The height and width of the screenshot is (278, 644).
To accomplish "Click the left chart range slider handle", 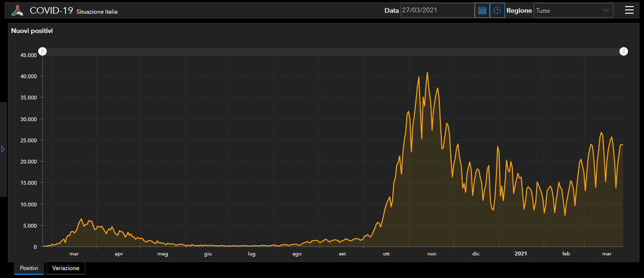I will tap(42, 51).
